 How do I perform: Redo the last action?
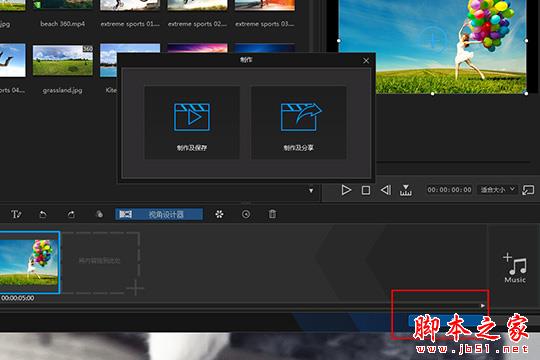tap(71, 215)
